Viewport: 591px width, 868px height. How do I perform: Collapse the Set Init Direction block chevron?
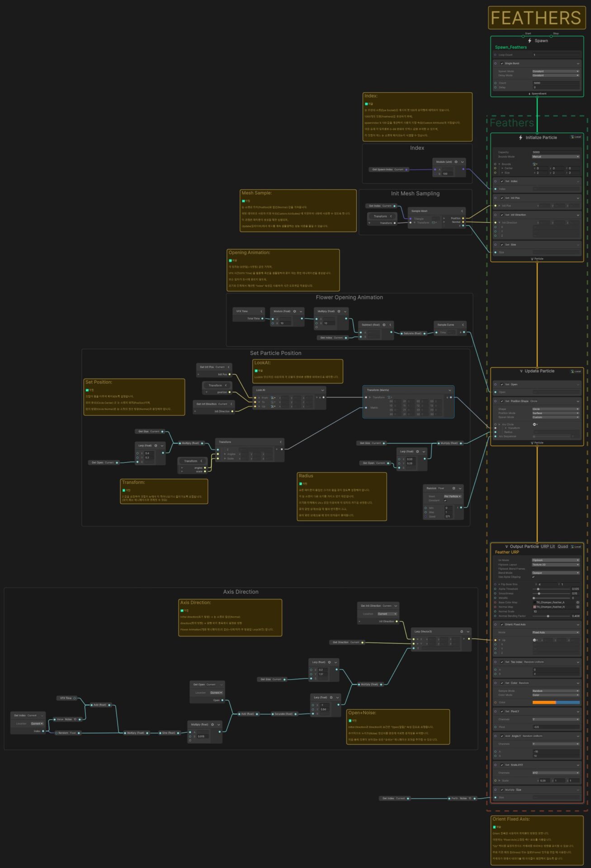coord(578,215)
